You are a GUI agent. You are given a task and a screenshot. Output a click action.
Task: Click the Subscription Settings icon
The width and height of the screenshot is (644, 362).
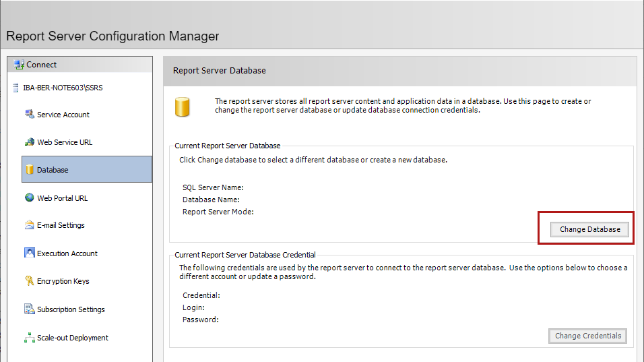pyautogui.click(x=29, y=309)
